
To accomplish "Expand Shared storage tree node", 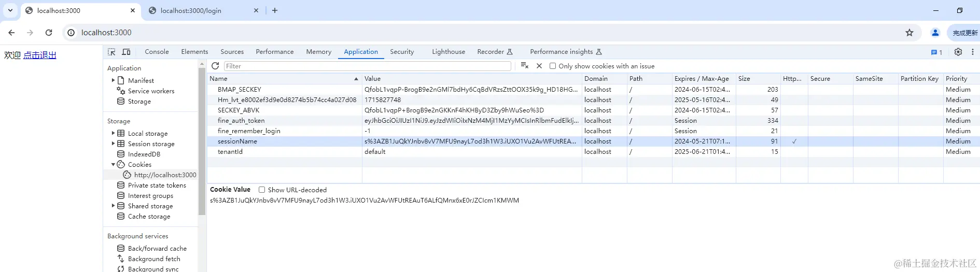I will pyautogui.click(x=113, y=206).
